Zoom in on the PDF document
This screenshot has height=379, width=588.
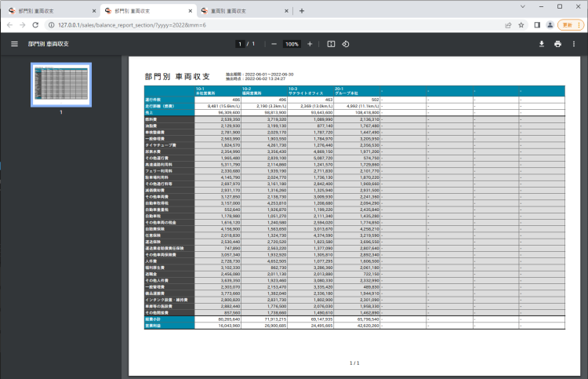(x=310, y=44)
